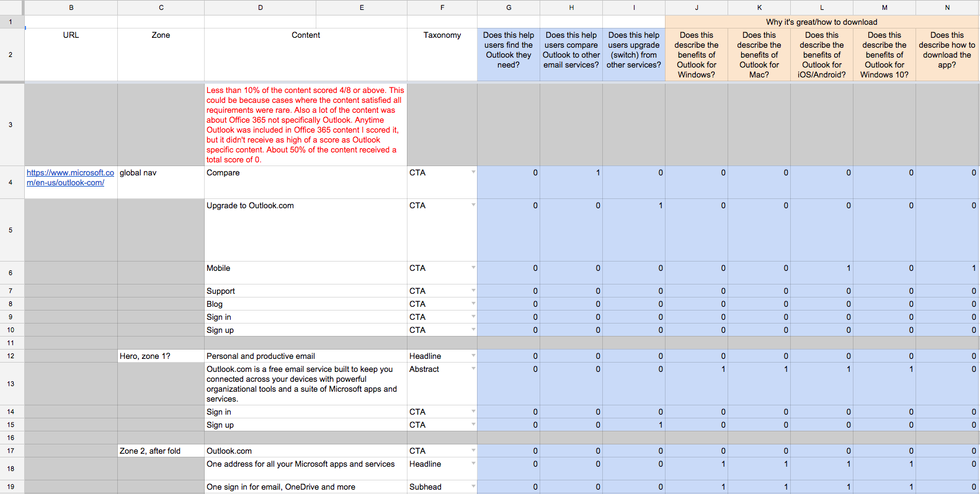This screenshot has width=980, height=494.
Task: Click the red note cell about content scores
Action: pos(306,125)
